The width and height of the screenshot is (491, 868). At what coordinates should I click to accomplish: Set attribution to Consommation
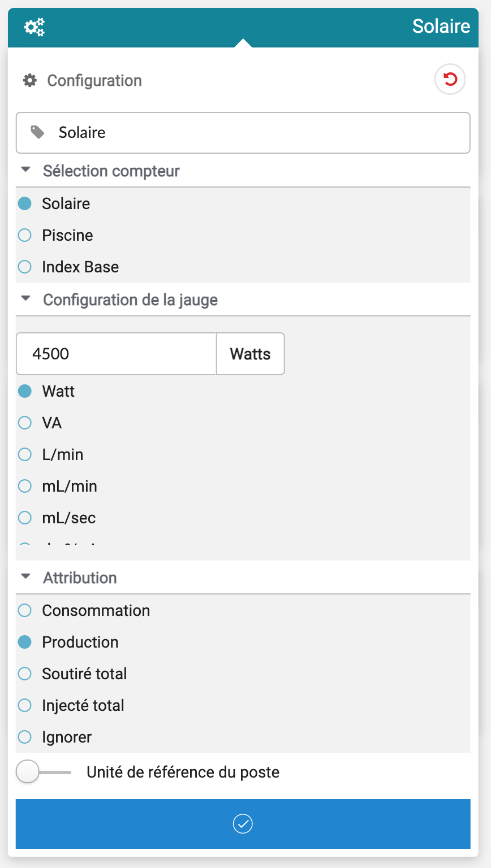[x=25, y=610]
